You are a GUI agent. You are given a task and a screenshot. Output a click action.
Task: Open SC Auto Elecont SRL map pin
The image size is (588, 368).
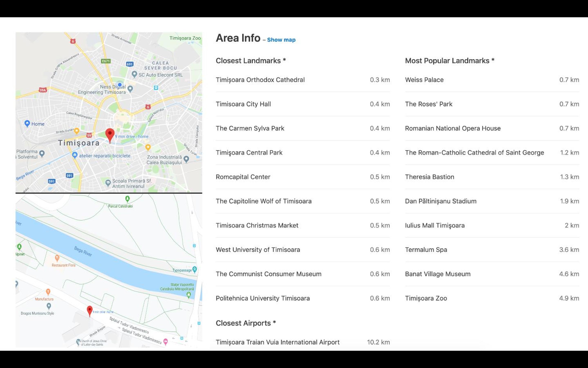134,74
